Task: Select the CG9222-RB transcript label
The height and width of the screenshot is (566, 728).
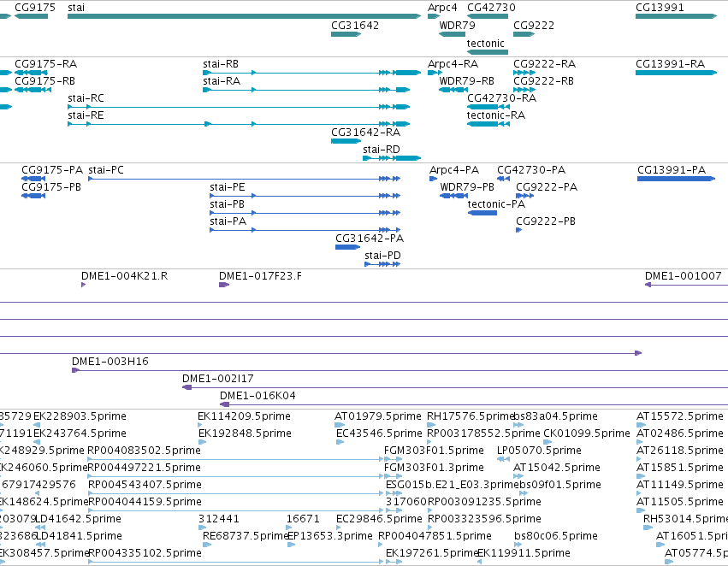Action: point(543,81)
